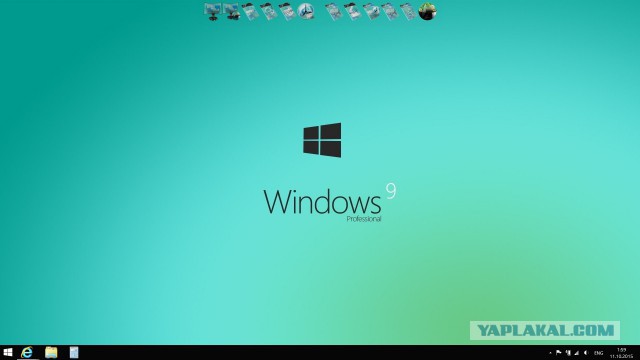Open first monitor icon in the top dock
640x360 pixels.
coord(213,11)
